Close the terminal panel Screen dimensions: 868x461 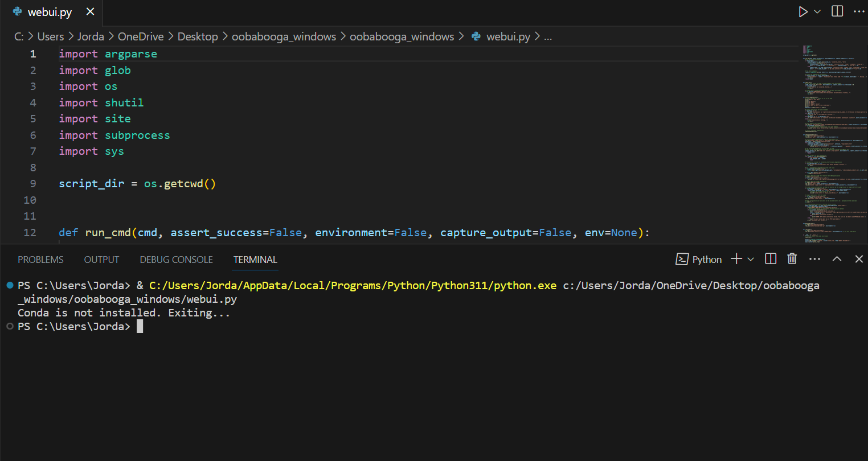pos(859,259)
